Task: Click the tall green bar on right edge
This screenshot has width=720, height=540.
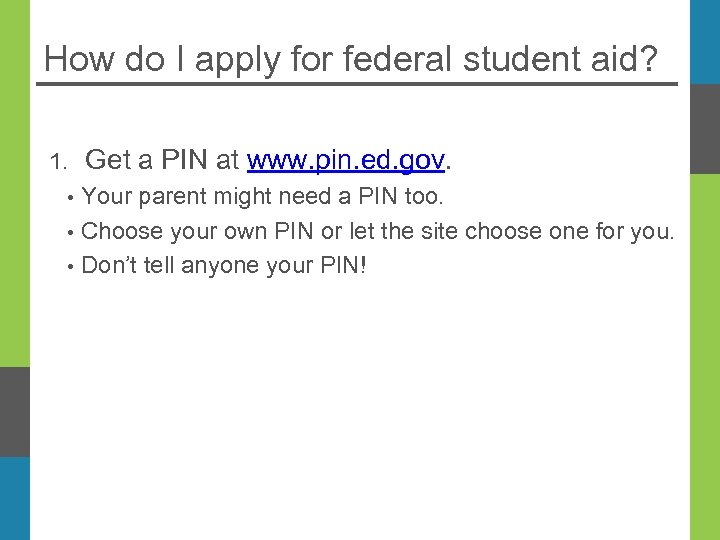Action: tap(704, 350)
